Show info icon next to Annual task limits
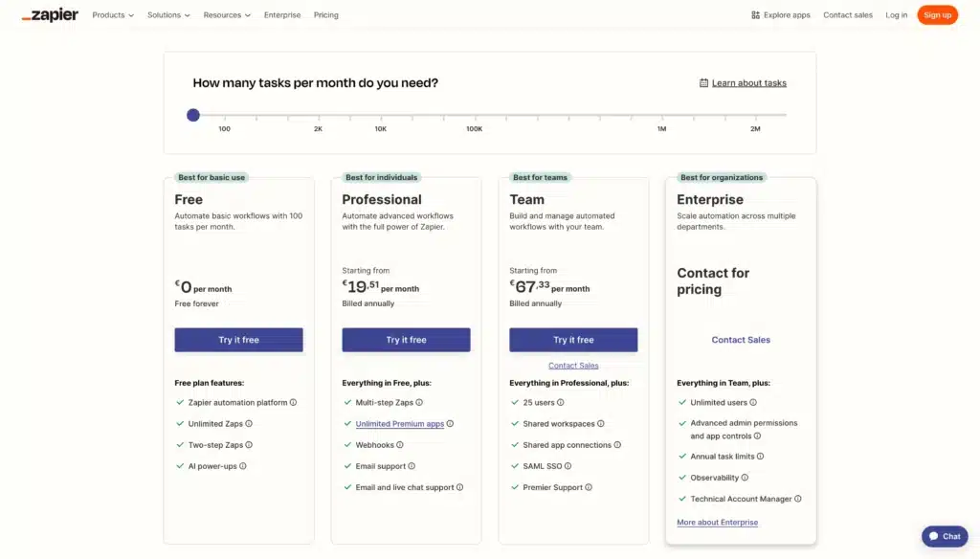The height and width of the screenshot is (559, 980). (761, 457)
